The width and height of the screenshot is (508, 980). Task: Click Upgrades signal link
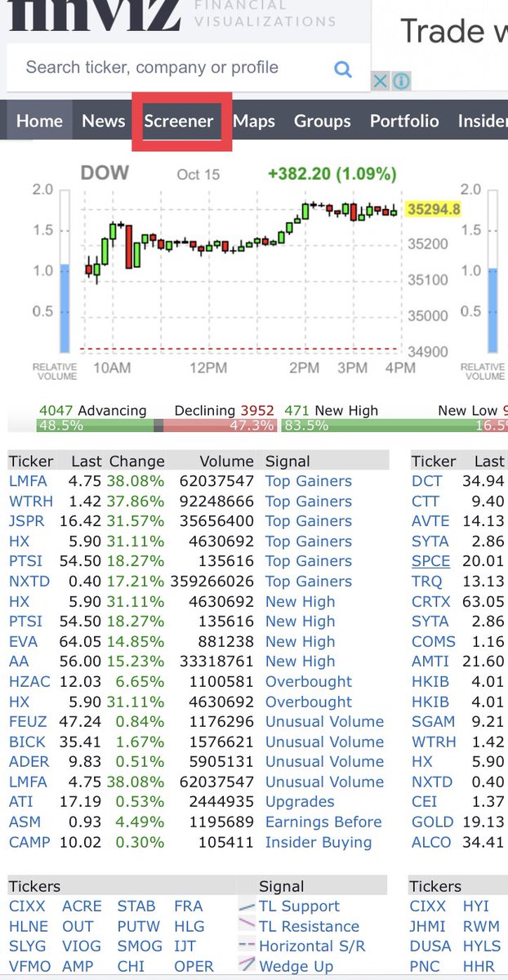(x=300, y=802)
